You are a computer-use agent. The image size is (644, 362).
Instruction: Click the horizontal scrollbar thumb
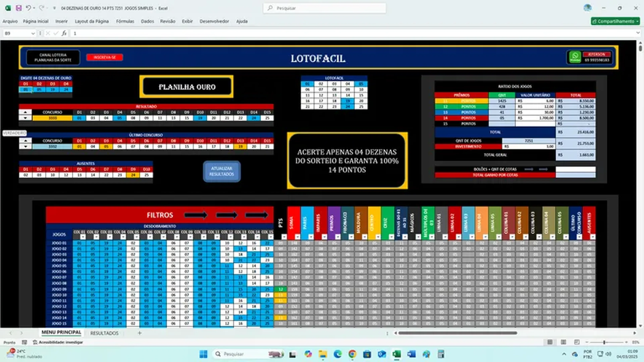point(458,333)
